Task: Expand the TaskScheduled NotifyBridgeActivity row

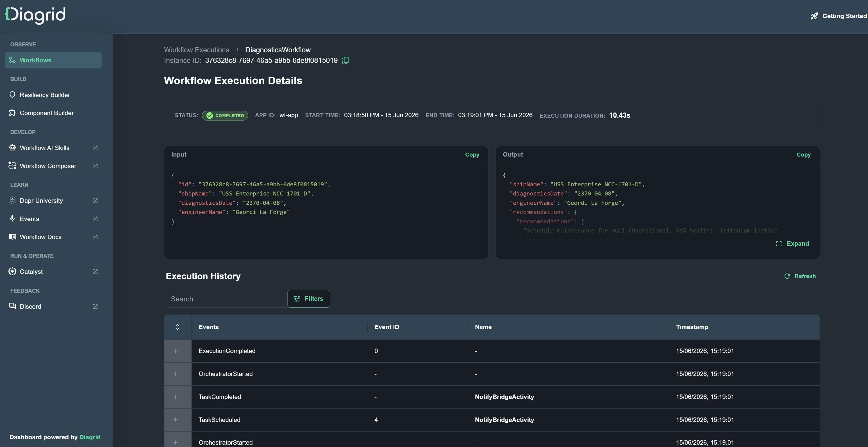Action: tap(175, 420)
